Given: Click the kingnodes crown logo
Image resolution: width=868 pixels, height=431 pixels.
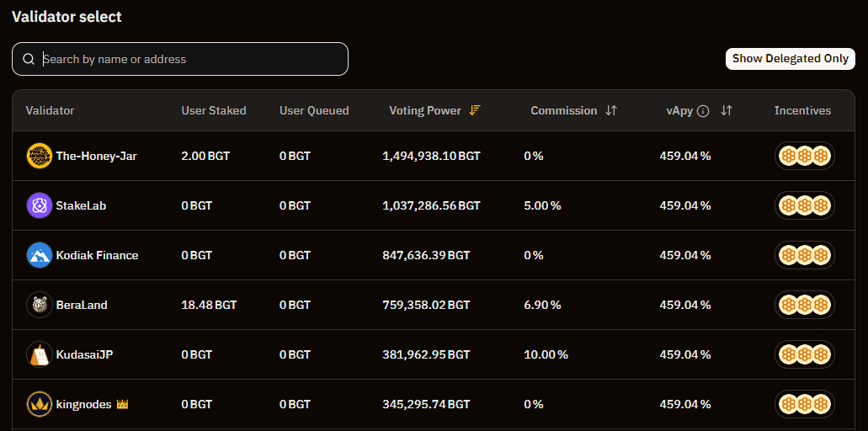Looking at the screenshot, I should [x=40, y=404].
